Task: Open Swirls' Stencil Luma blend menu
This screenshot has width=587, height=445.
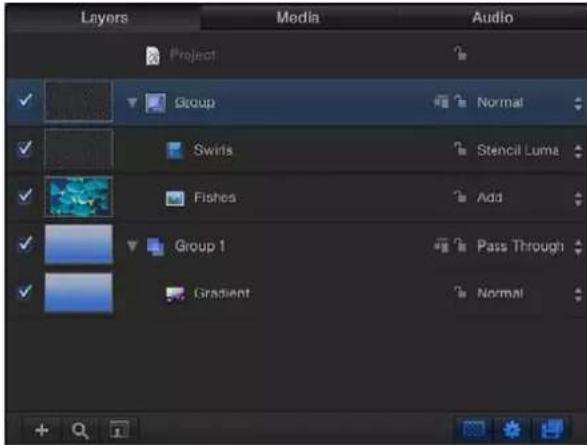Action: [x=518, y=150]
